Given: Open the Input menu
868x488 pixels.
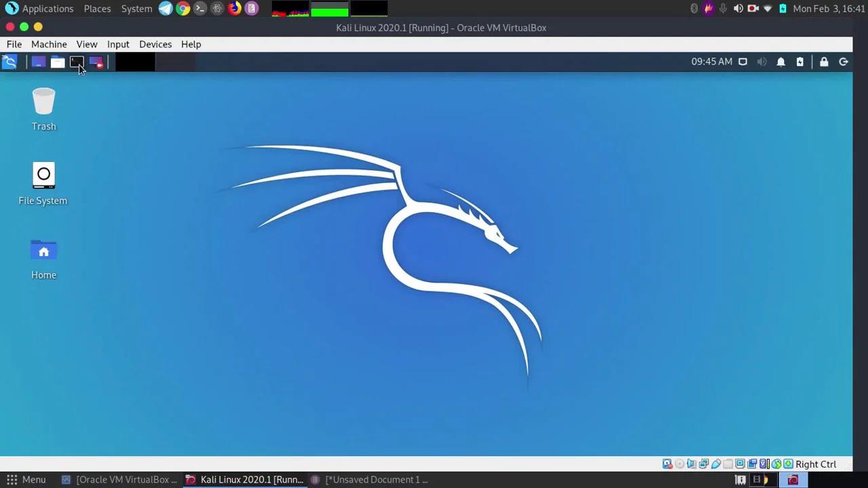Looking at the screenshot, I should point(118,44).
